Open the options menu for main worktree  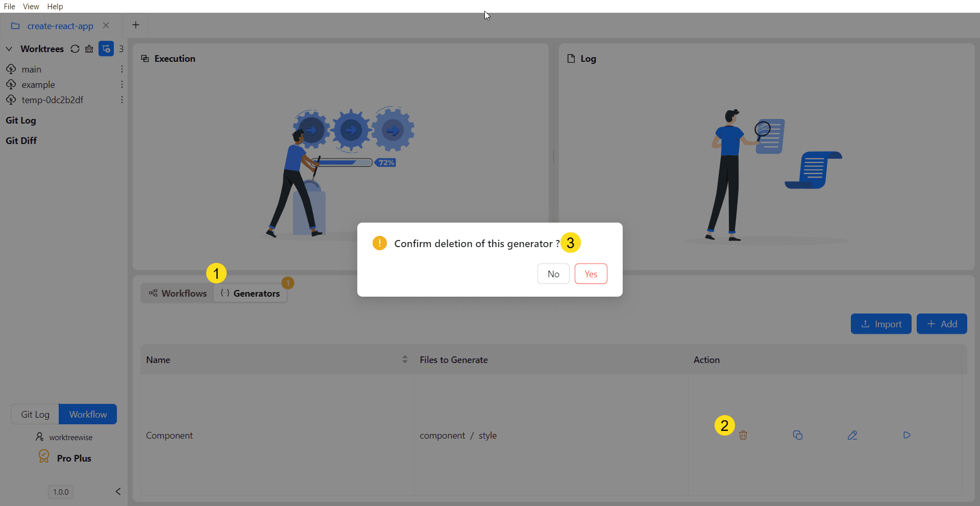coord(122,69)
